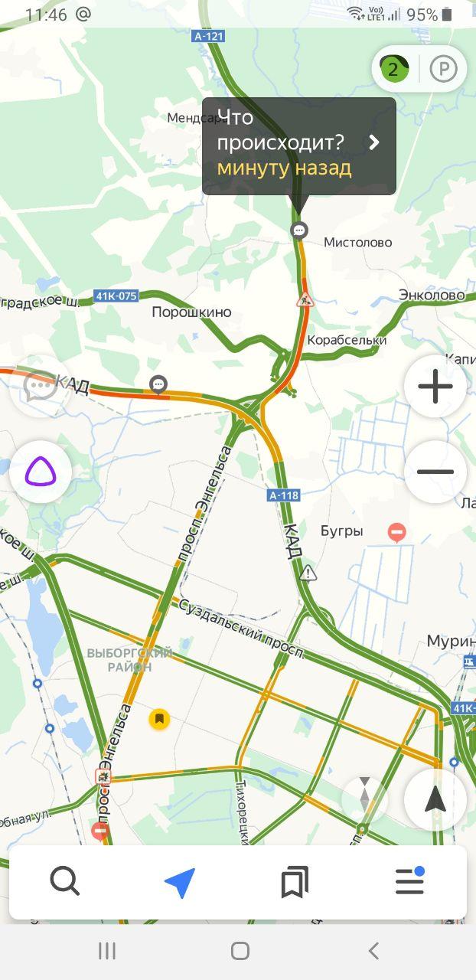Tap the caution triangle on КАД
Screen dimensions: 476x980
pyautogui.click(x=308, y=573)
